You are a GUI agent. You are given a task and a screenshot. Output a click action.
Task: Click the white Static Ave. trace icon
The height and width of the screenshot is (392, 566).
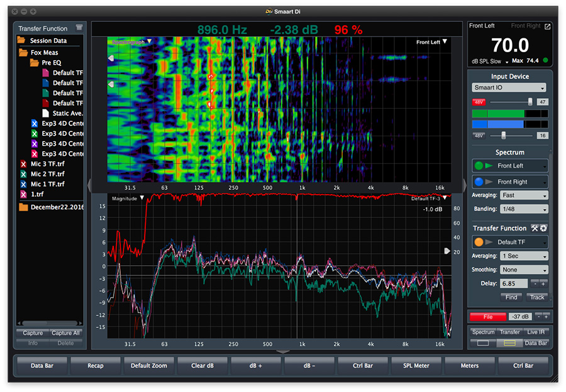[x=45, y=113]
